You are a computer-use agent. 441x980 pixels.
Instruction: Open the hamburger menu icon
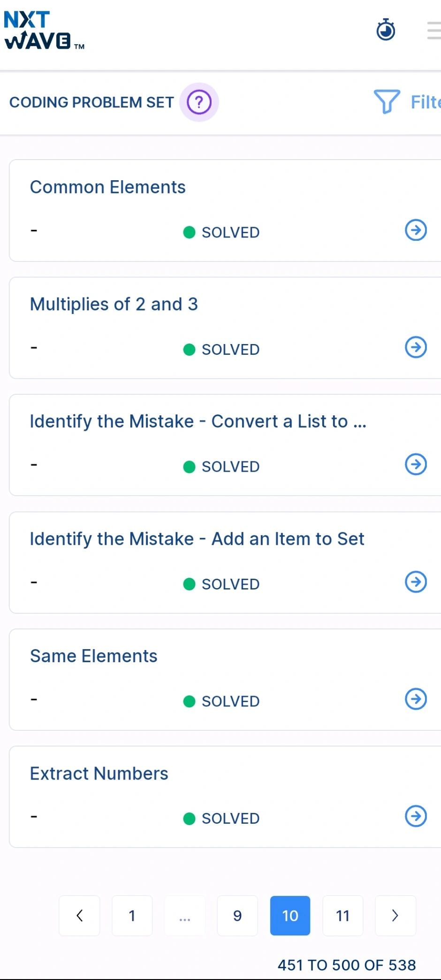click(434, 31)
